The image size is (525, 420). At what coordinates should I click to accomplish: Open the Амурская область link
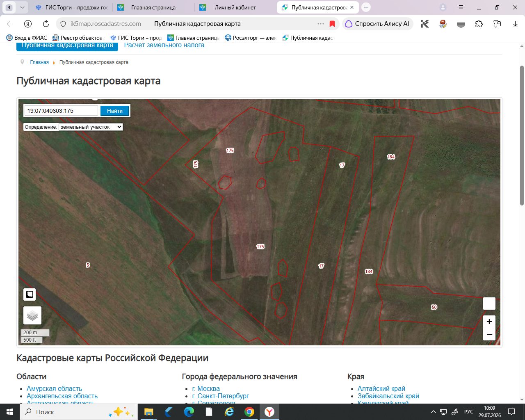click(x=54, y=388)
